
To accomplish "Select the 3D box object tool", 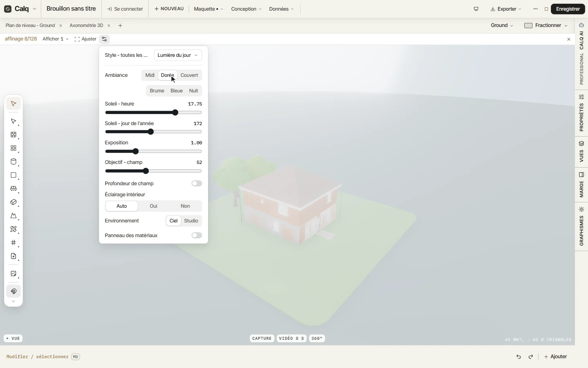I will [13, 202].
